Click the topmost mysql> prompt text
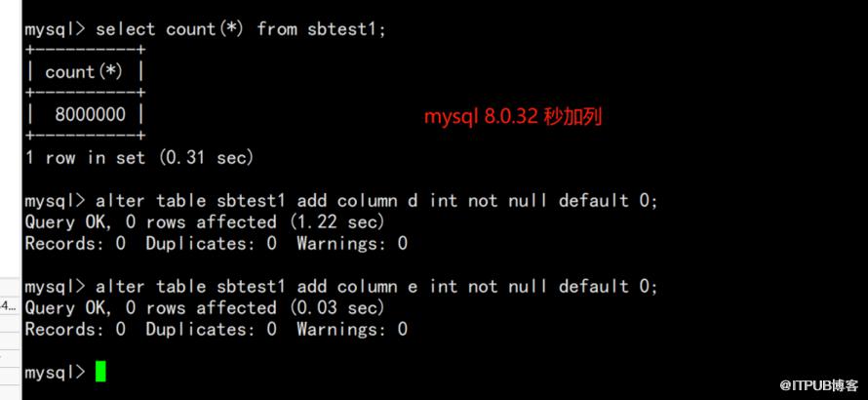Viewport: 868px width, 400px height. [x=55, y=29]
